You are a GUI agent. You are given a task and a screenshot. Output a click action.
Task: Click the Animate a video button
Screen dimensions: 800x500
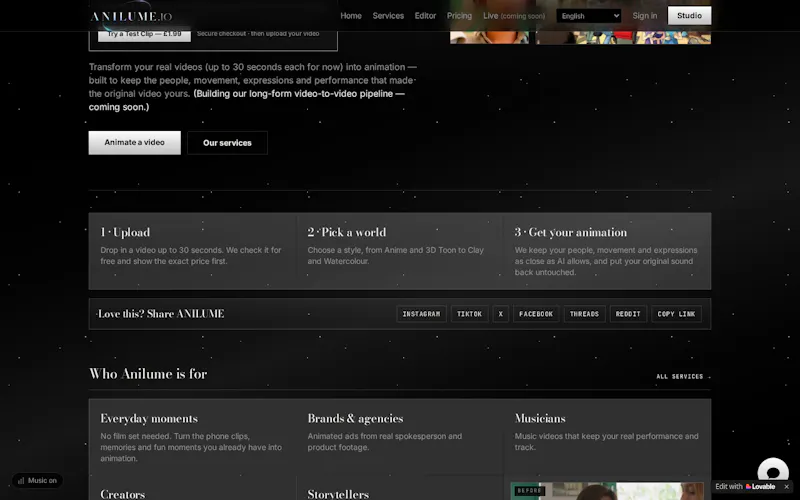pos(135,143)
